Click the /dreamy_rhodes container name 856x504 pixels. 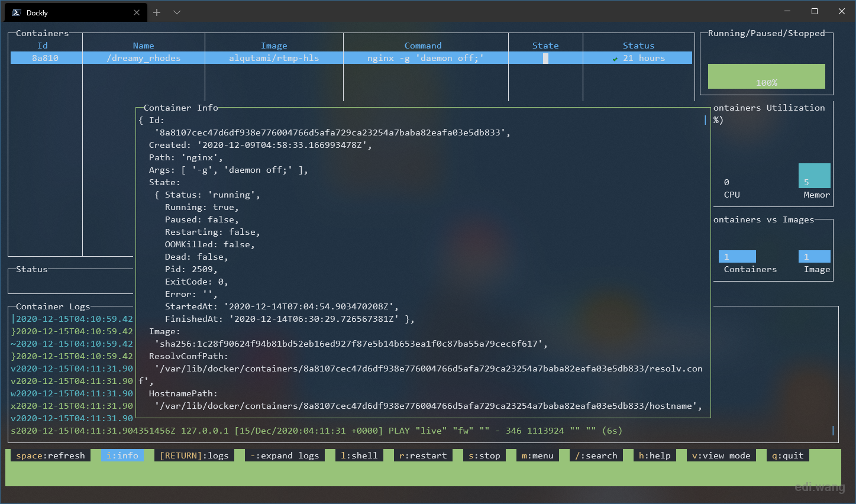144,58
